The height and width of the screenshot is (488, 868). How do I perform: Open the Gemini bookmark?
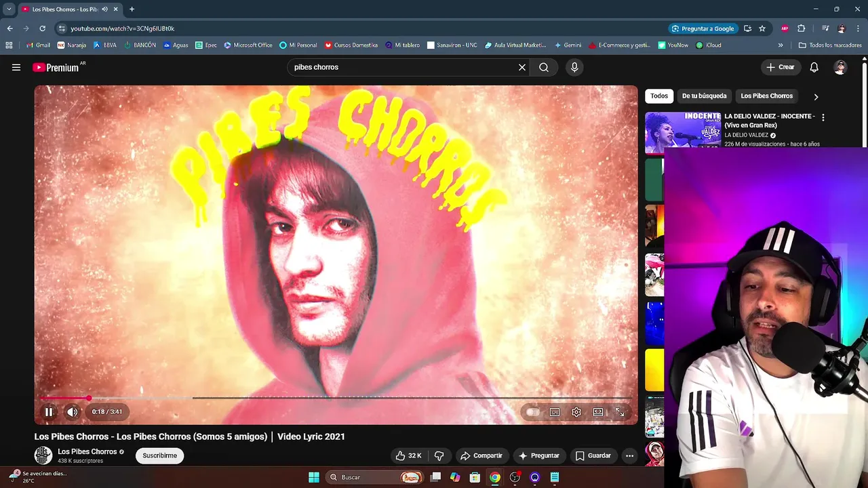coord(568,45)
